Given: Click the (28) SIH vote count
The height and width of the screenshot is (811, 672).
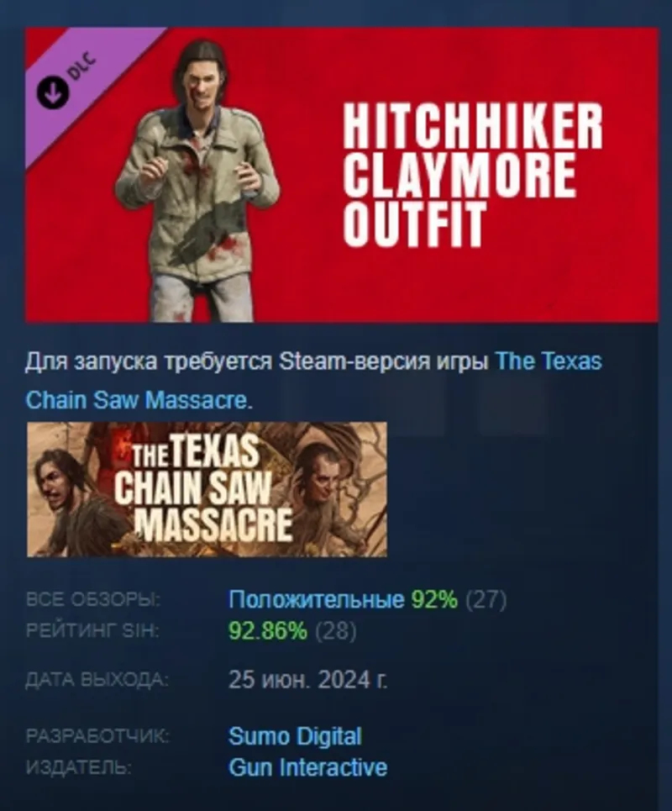Looking at the screenshot, I should [335, 630].
